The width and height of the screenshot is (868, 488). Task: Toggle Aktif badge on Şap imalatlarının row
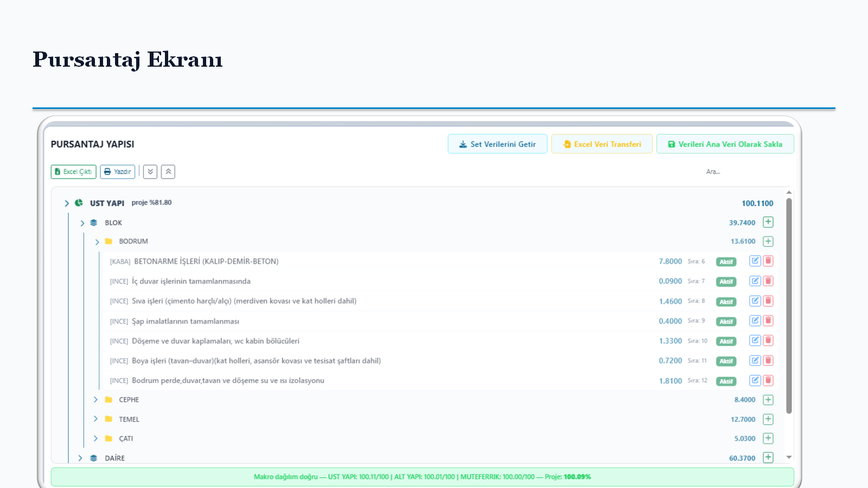point(726,322)
